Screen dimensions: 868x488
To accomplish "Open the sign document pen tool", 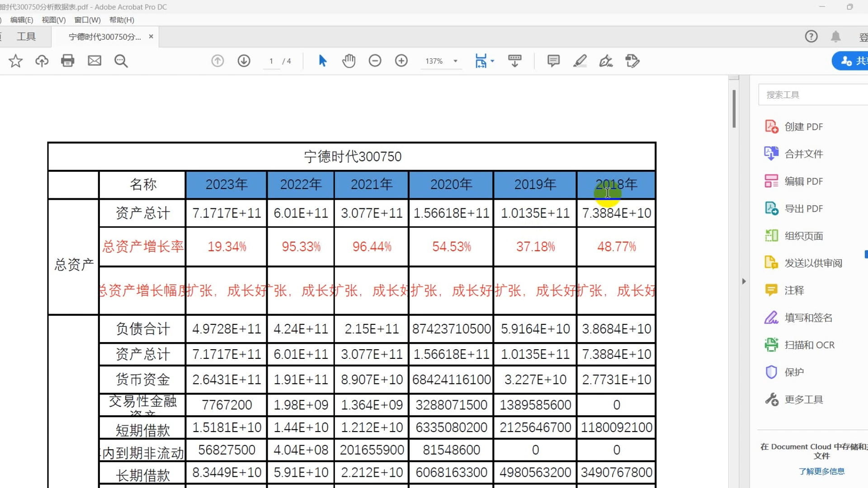I will (x=606, y=61).
